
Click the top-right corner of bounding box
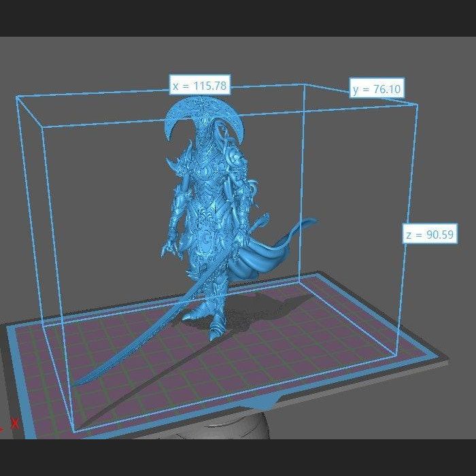click(417, 104)
